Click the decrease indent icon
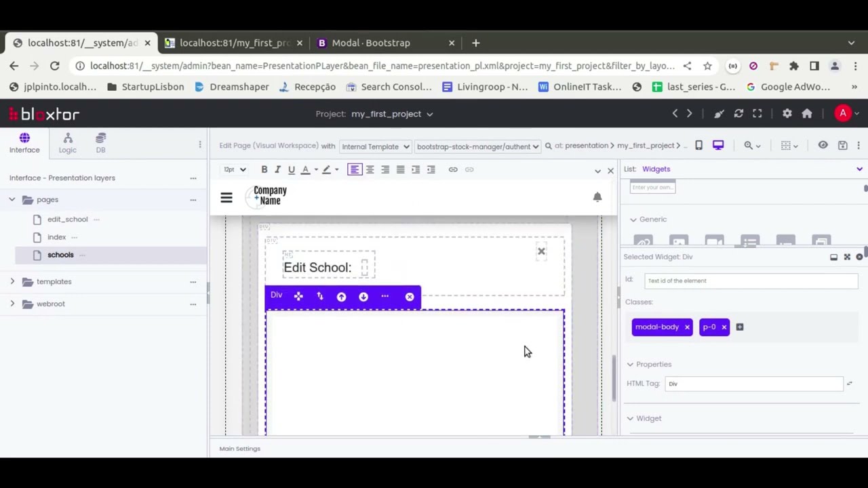The width and height of the screenshot is (868, 488). click(431, 169)
